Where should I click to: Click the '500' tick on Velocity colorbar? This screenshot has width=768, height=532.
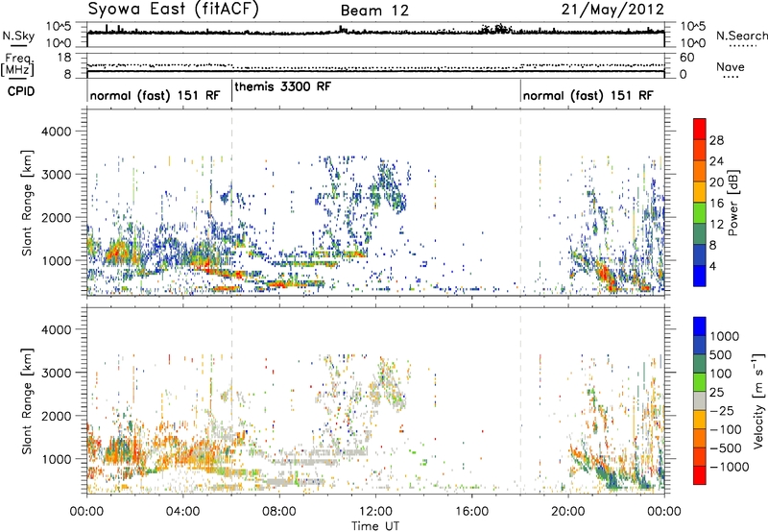[x=721, y=354]
